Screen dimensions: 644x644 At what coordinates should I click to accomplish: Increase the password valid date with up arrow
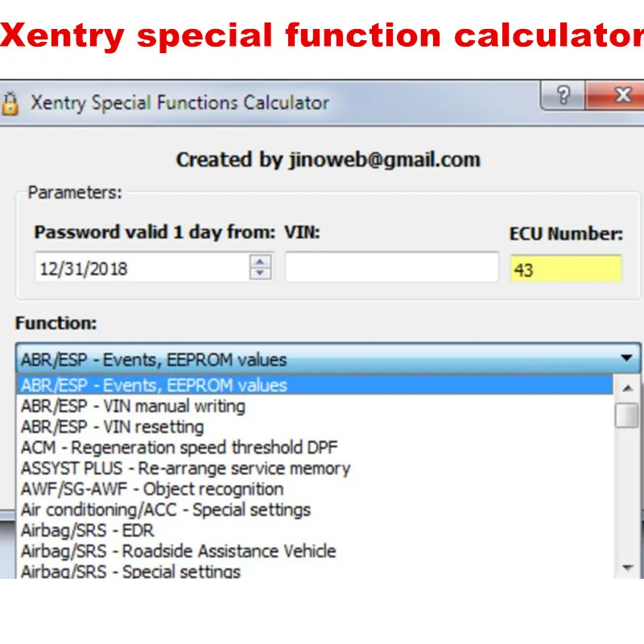(260, 261)
